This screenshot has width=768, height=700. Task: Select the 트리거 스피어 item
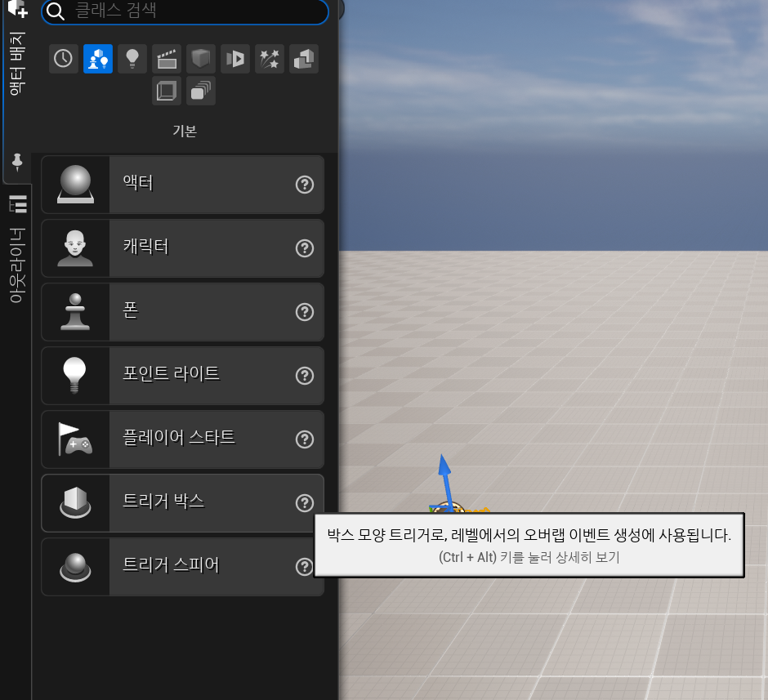coord(183,566)
